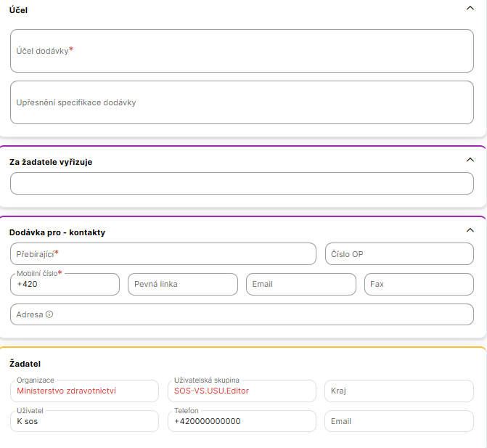
Task: Click the Uživatelská skupina field
Action: tap(242, 391)
